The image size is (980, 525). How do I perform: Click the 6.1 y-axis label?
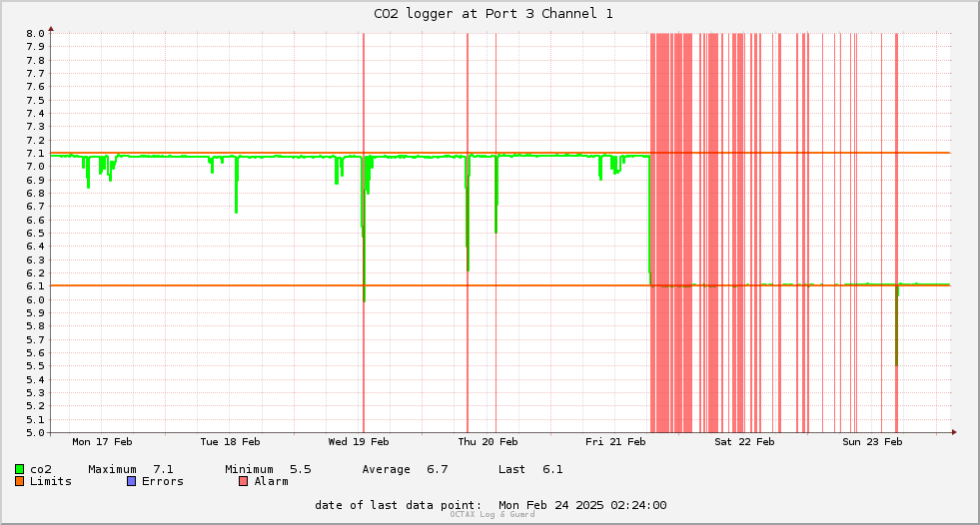coord(36,285)
